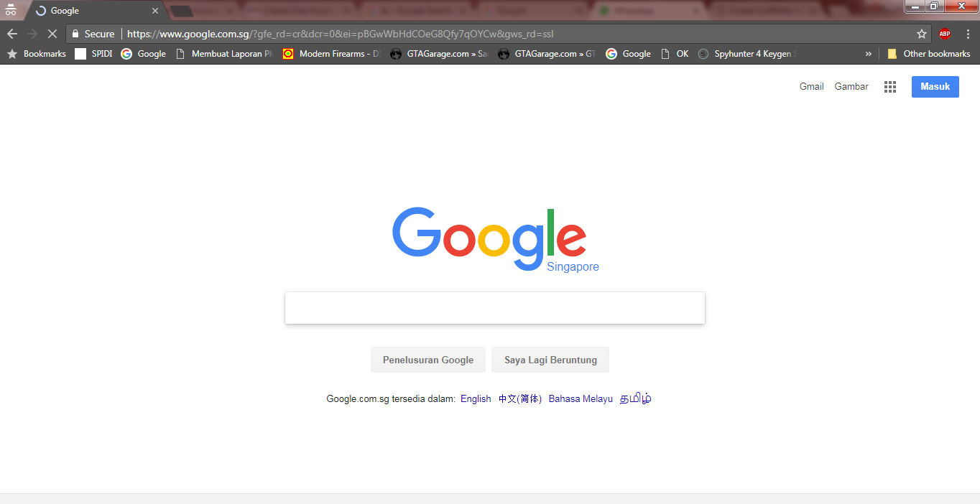Stop loading the page
980x504 pixels.
click(x=52, y=34)
